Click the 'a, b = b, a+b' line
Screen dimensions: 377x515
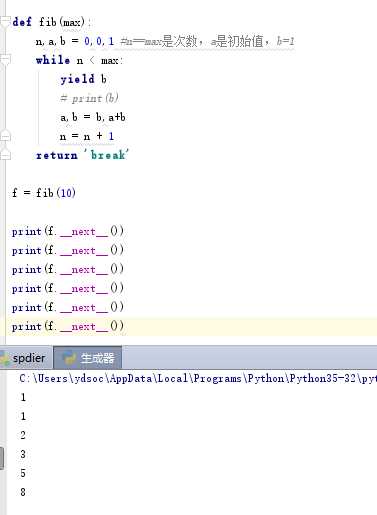[93, 117]
